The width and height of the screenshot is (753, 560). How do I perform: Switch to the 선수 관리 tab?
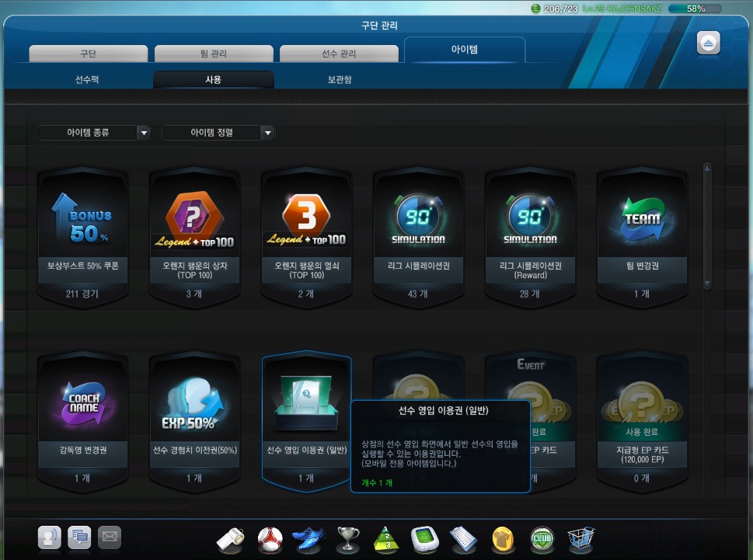339,54
